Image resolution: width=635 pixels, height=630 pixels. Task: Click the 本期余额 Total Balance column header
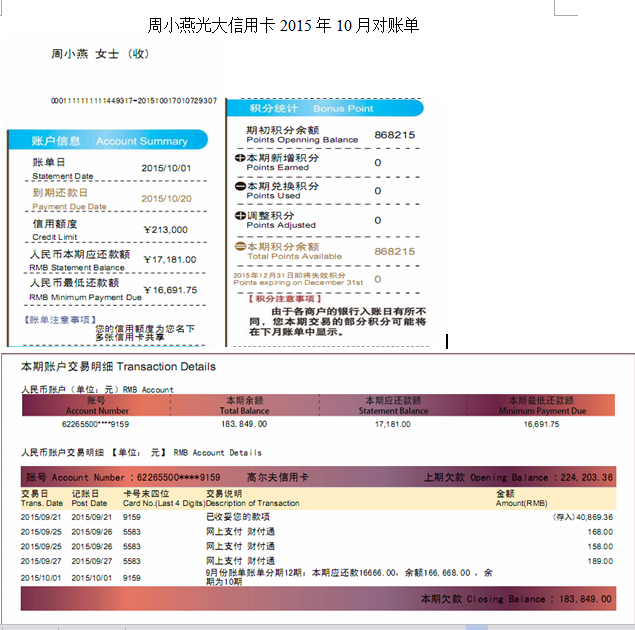[245, 405]
